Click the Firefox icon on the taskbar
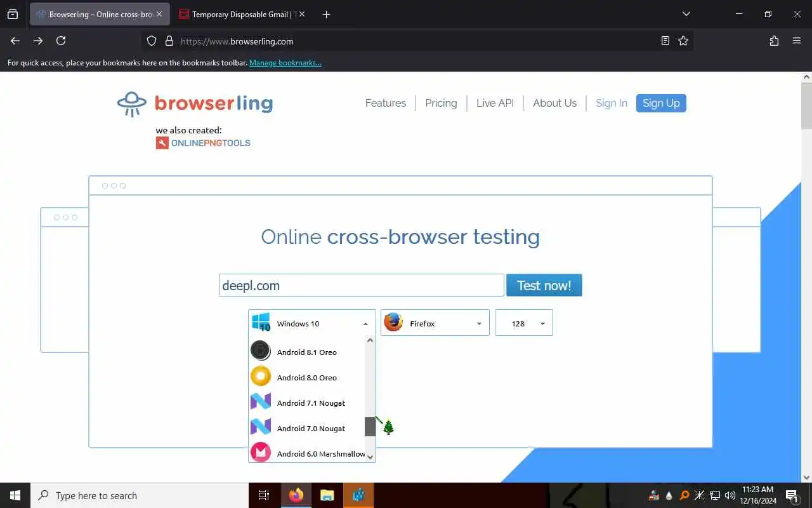 click(296, 495)
